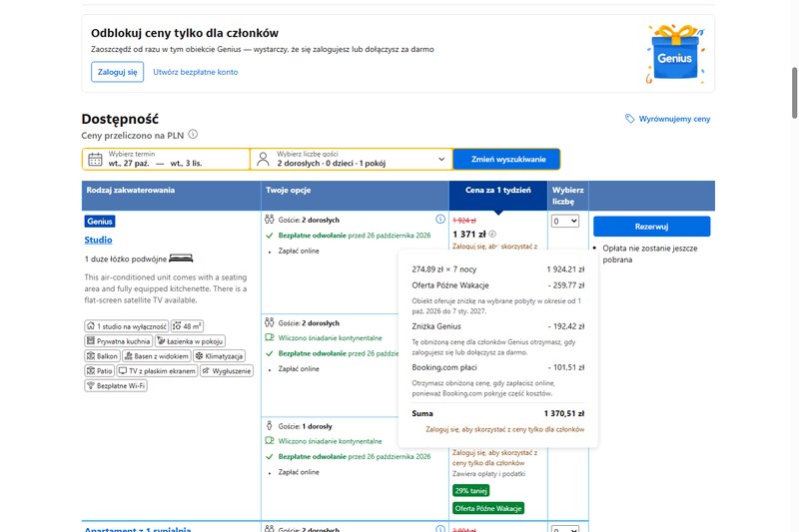The image size is (799, 532).
Task: Expand the Wybierz liczbę gości dropdown
Action: (x=352, y=159)
